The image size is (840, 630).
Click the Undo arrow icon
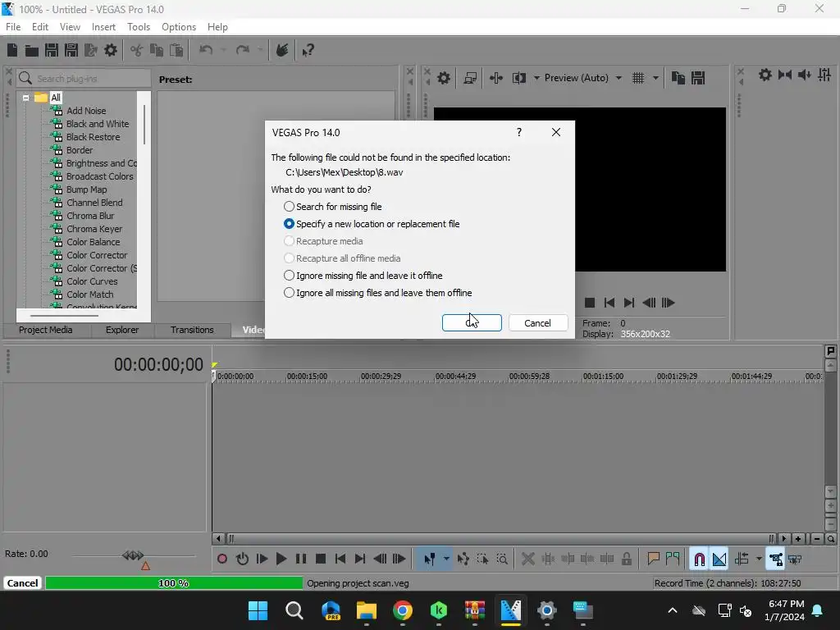[206, 50]
